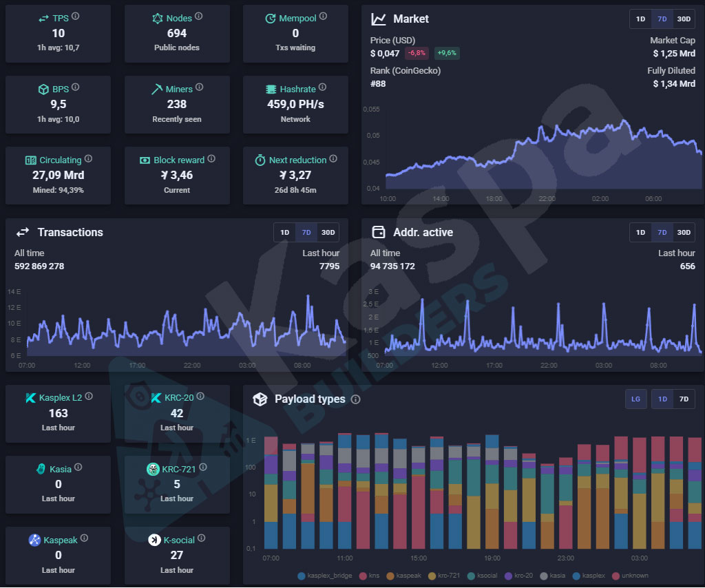The height and width of the screenshot is (588, 705).
Task: Click the Payload types box icon
Action: tap(260, 399)
